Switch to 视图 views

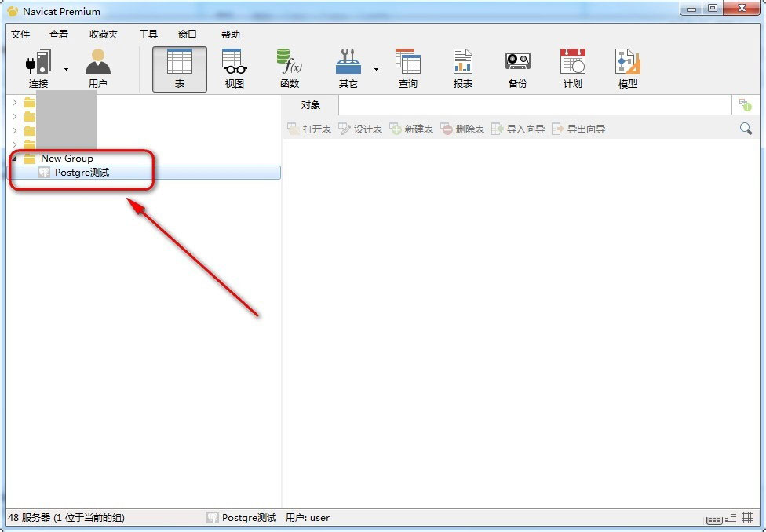(x=235, y=69)
